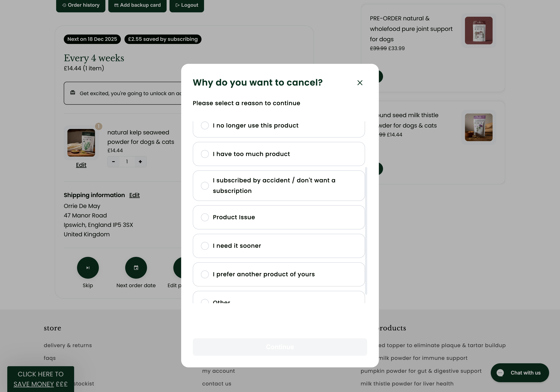The width and height of the screenshot is (560, 392).
Task: Open contact us footer link
Action: click(x=217, y=384)
